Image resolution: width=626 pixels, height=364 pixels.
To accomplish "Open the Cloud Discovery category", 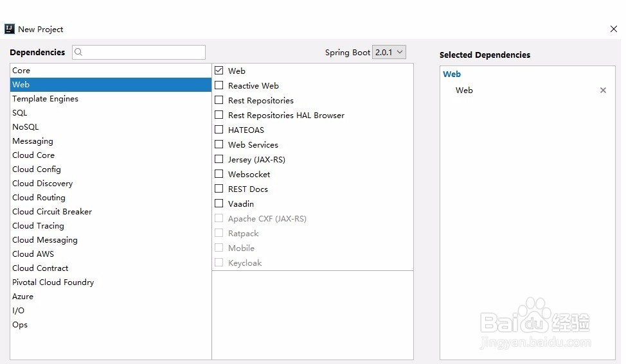I will (x=42, y=184).
